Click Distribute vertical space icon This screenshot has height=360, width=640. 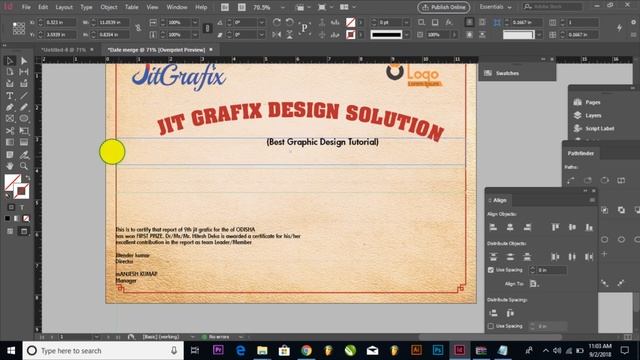click(493, 313)
